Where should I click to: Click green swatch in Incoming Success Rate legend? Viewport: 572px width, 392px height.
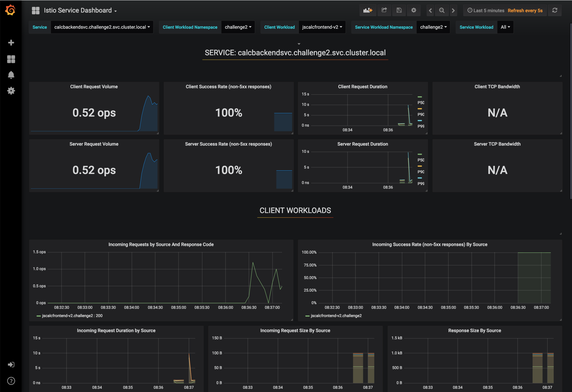coord(307,316)
